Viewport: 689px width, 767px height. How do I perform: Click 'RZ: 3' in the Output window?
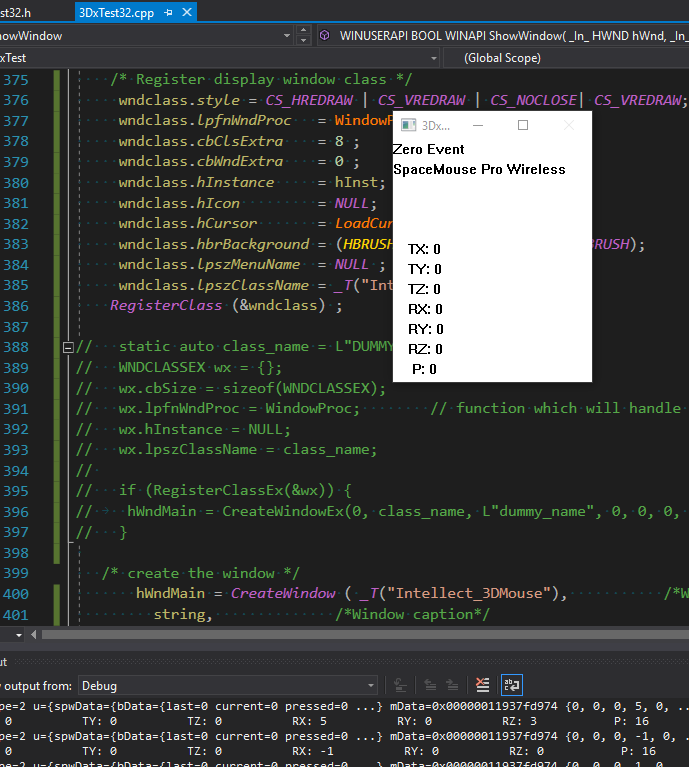[x=519, y=721]
